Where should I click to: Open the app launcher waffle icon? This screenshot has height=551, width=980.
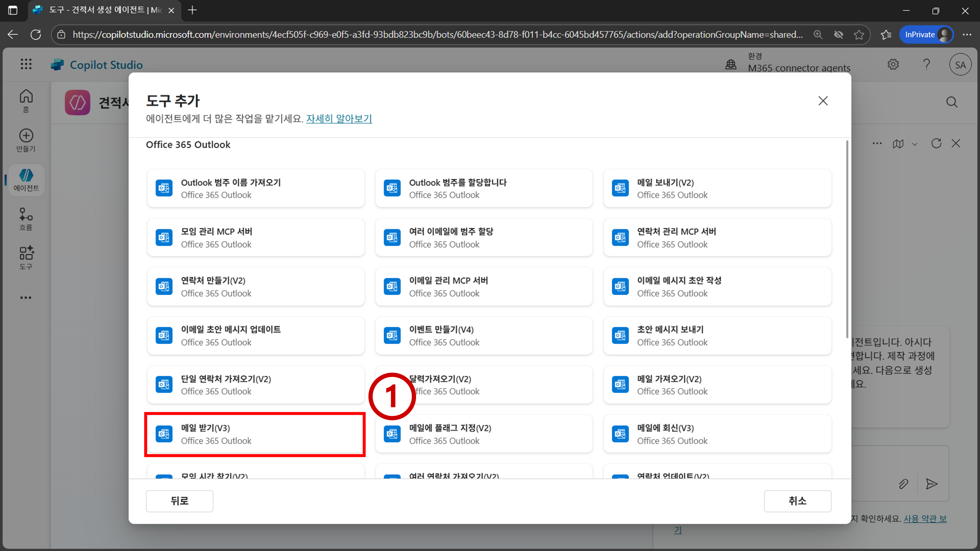pos(26,64)
